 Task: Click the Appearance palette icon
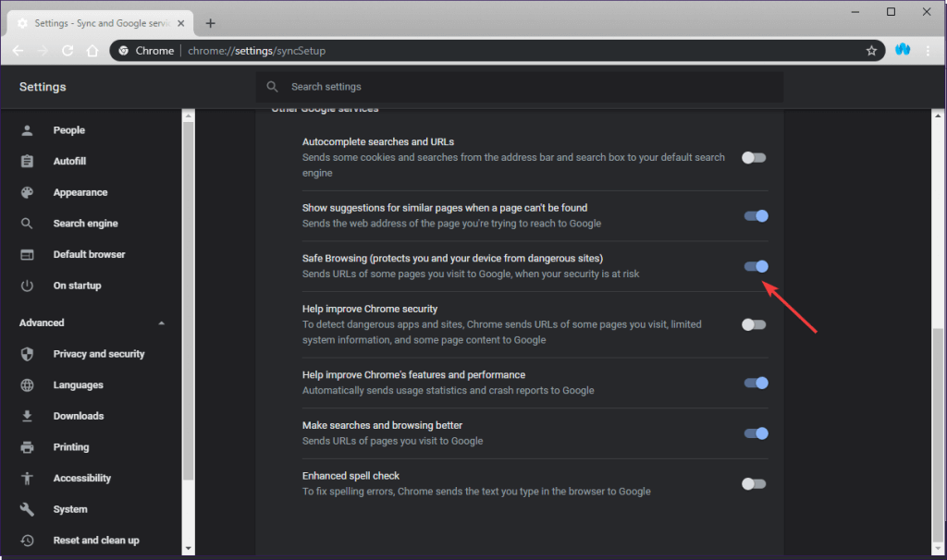(27, 192)
